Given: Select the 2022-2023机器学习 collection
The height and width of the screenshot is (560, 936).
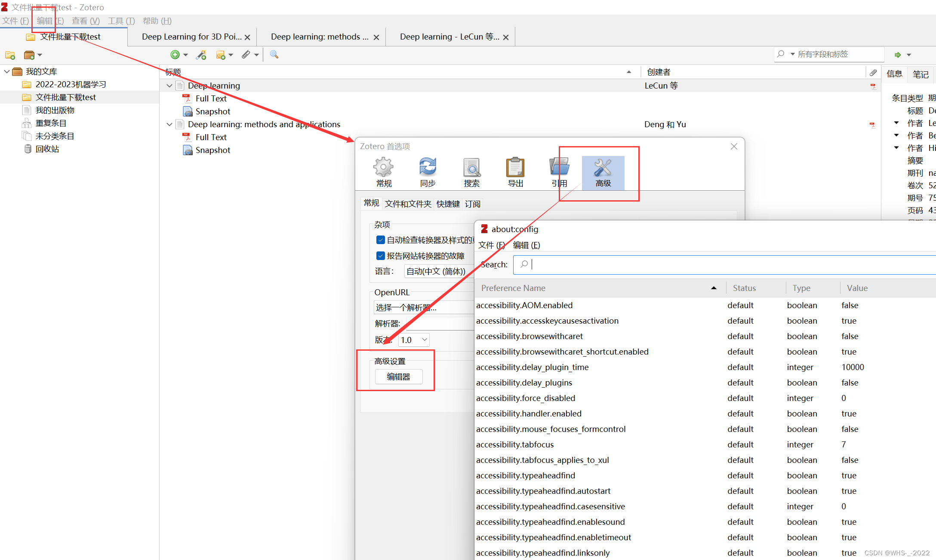Looking at the screenshot, I should tap(71, 84).
